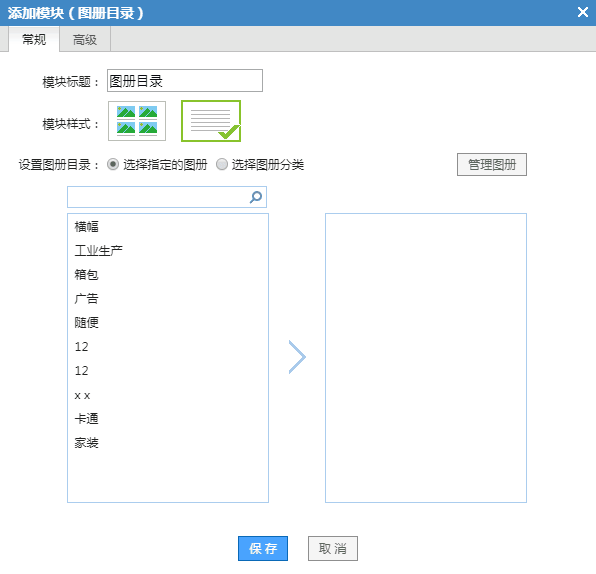Focus the album search box
Viewport: 596px width, 574px height.
167,197
